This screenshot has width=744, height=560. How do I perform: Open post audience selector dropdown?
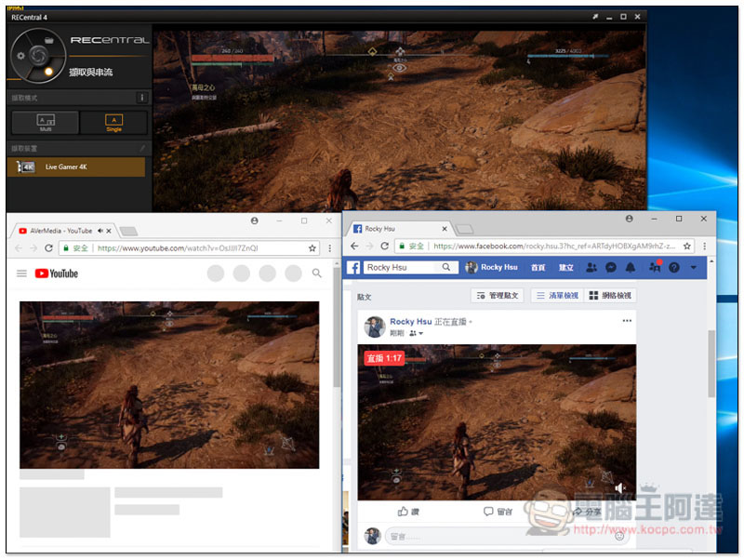416,333
